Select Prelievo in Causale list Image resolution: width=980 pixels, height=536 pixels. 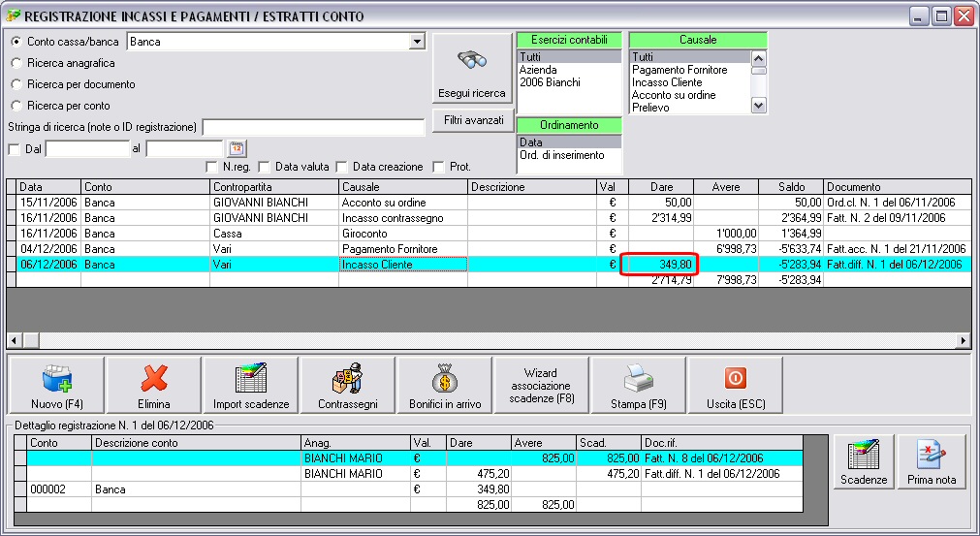pos(690,108)
